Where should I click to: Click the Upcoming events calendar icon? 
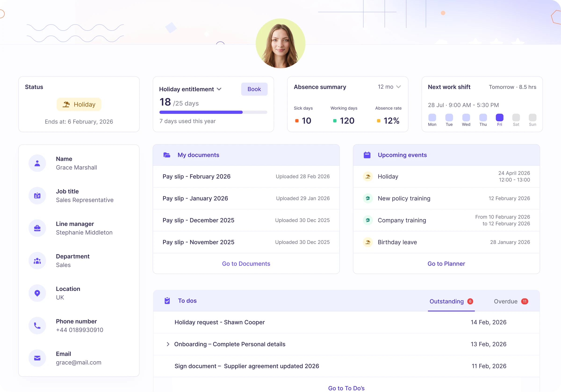(x=367, y=155)
